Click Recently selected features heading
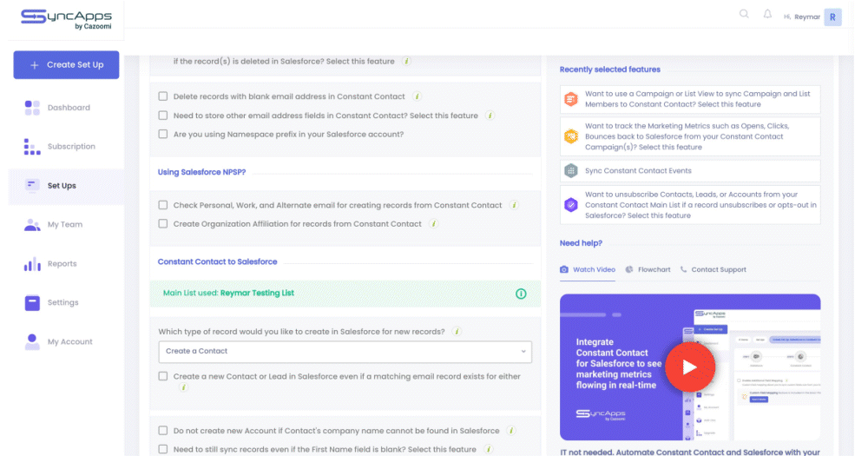This screenshot has width=868, height=456. [610, 69]
